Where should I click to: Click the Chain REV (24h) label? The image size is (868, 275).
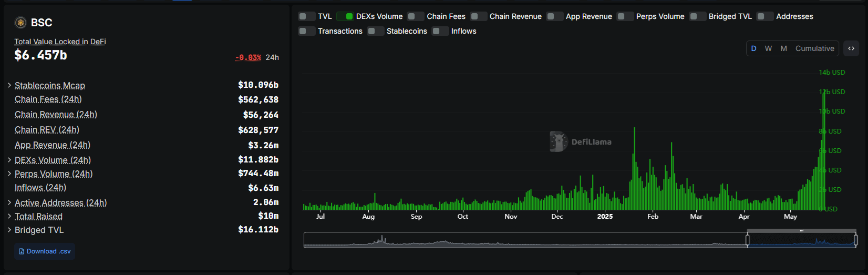point(47,130)
